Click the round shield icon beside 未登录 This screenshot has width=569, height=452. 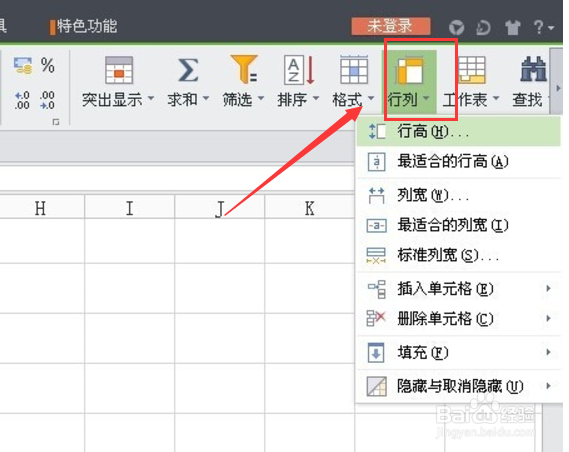click(x=457, y=27)
